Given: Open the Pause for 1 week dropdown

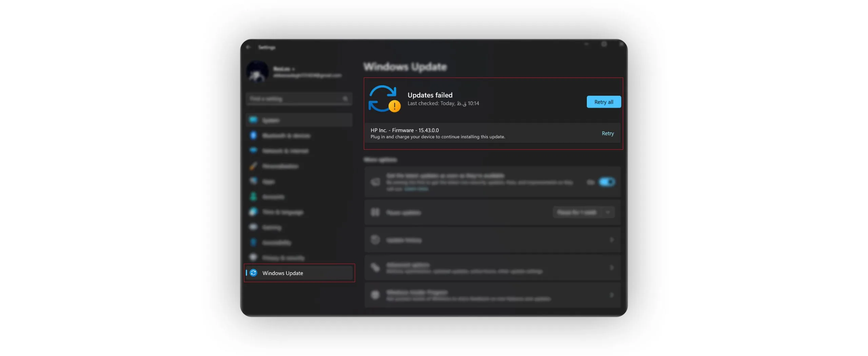Looking at the screenshot, I should point(583,212).
